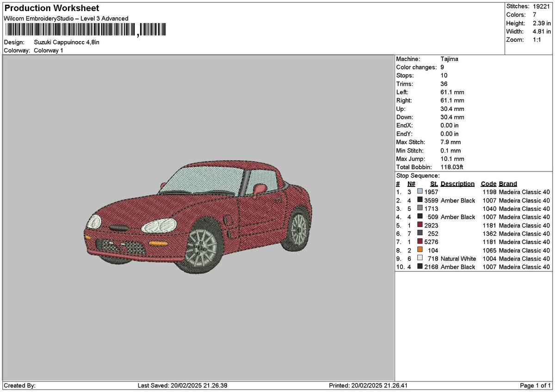Select the EndY value '0.00 in'
The width and height of the screenshot is (555, 392).
click(x=450, y=134)
